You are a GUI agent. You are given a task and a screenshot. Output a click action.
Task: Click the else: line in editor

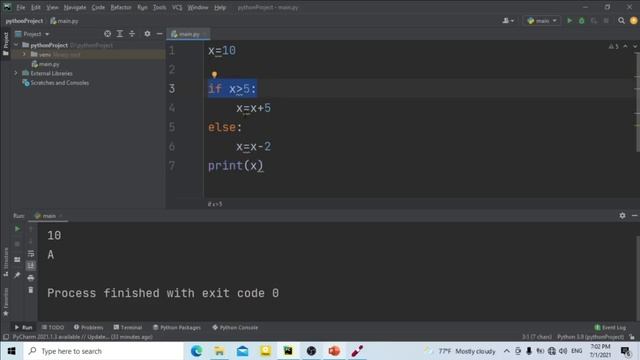225,127
